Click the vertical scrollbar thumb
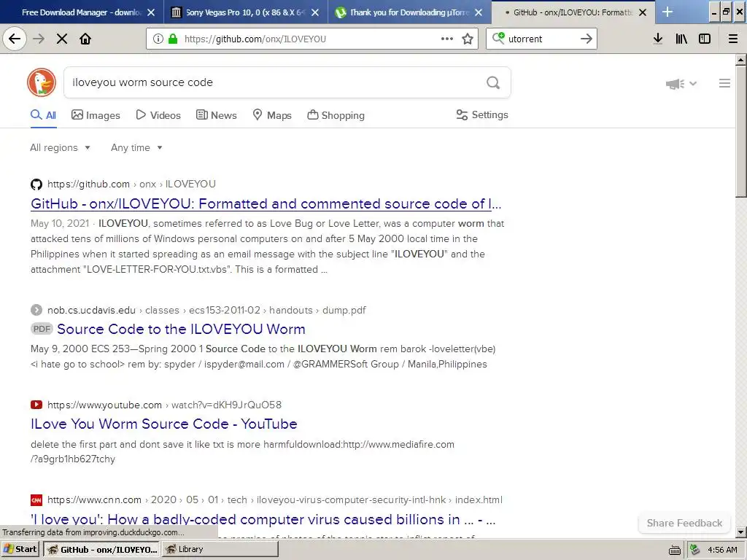Viewport: 747px width, 560px height. (x=741, y=131)
